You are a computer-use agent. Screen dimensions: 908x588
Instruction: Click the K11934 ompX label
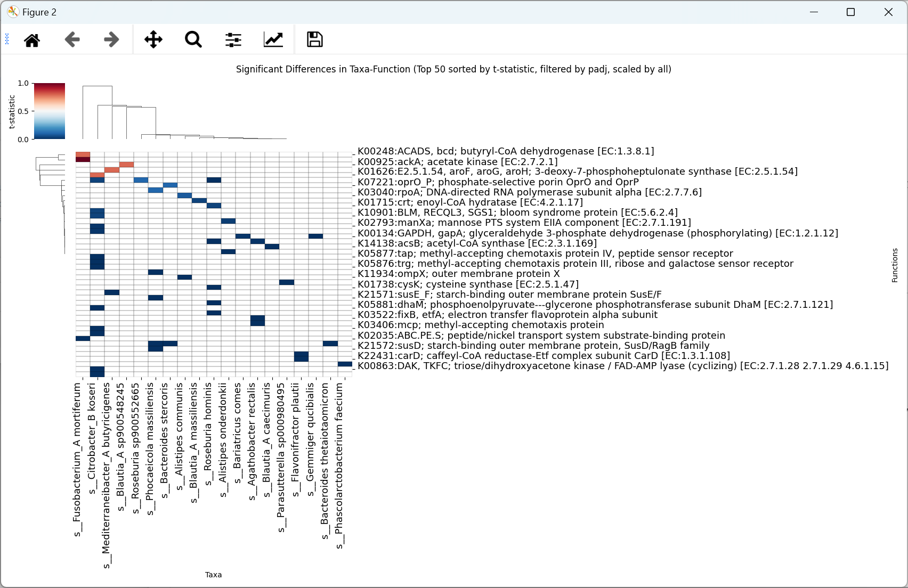[459, 274]
